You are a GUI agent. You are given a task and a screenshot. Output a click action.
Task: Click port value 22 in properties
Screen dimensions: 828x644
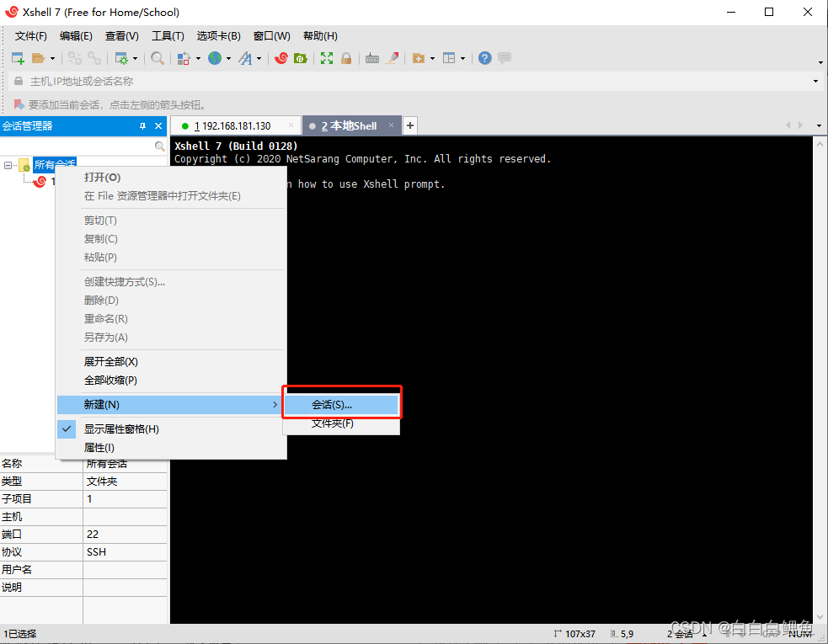[126, 535]
